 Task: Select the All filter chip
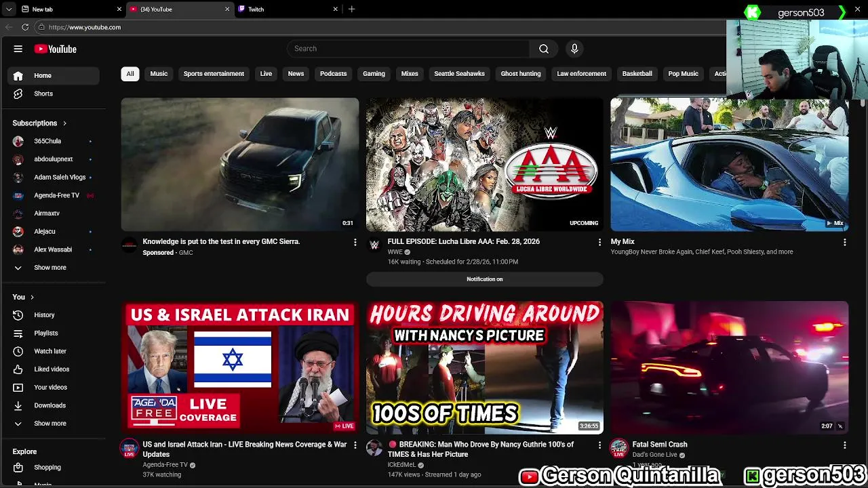130,74
